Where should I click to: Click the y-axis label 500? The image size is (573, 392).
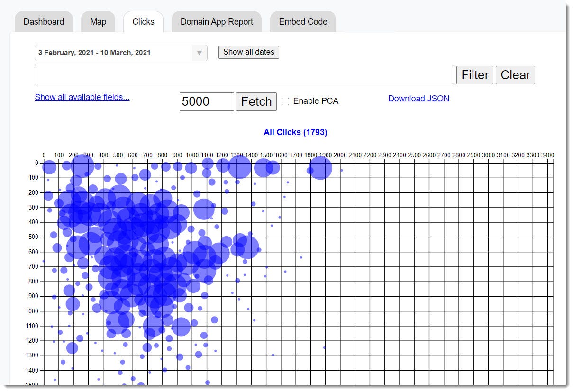(34, 237)
